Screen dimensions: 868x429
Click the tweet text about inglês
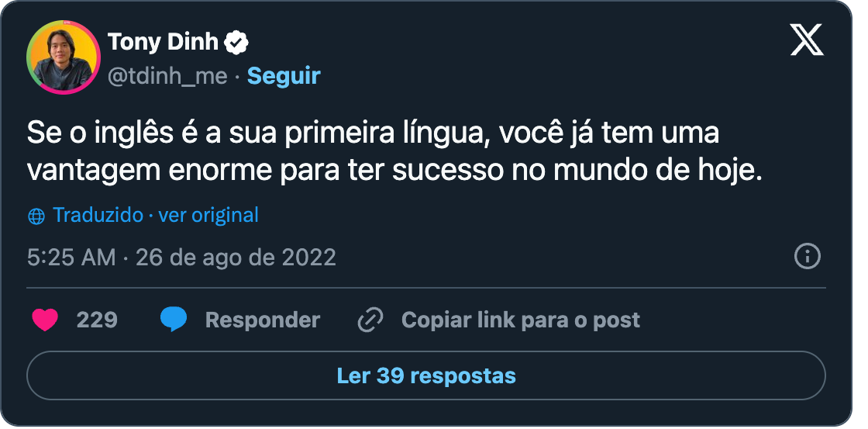point(394,152)
